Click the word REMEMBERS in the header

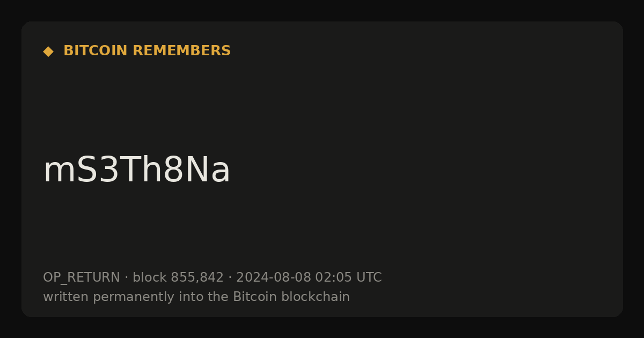[x=182, y=51]
